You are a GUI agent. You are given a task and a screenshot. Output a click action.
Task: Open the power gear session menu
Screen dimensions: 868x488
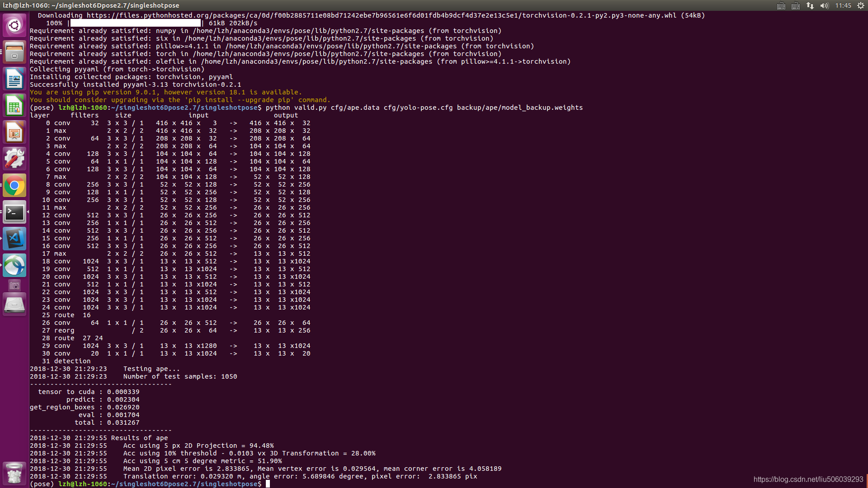click(x=861, y=5)
